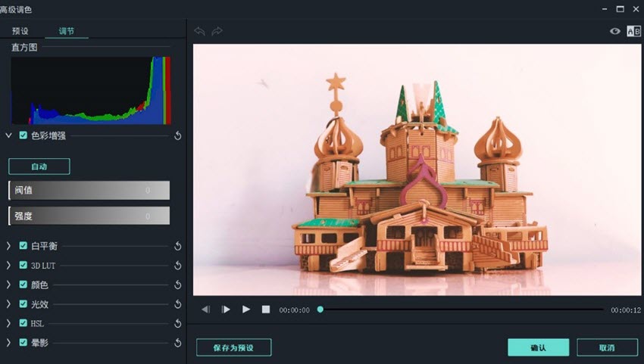This screenshot has height=364, width=644.
Task: Step back to previous frame
Action: pos(206,310)
